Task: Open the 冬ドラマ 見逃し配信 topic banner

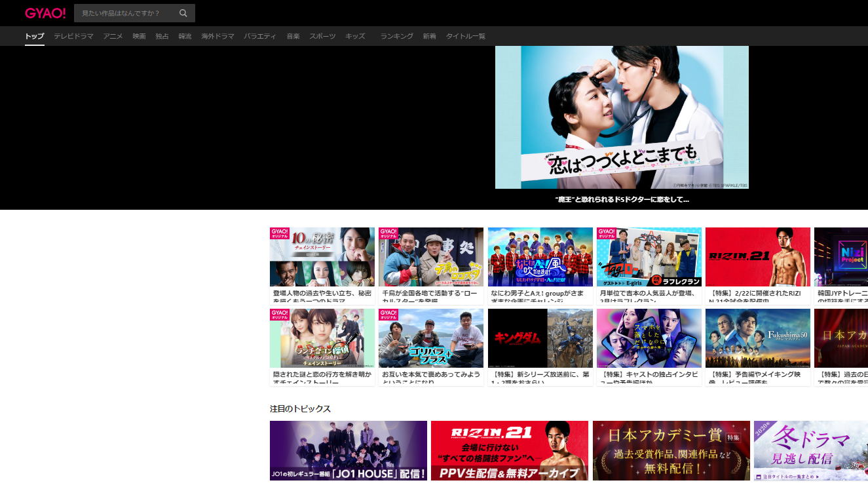Action: click(811, 451)
